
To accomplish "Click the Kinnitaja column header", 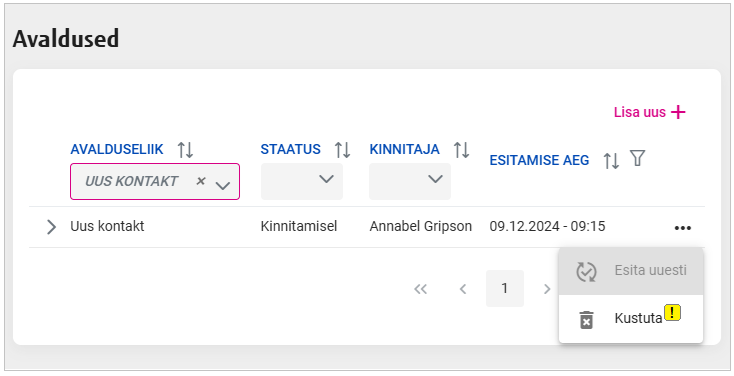I will 404,149.
